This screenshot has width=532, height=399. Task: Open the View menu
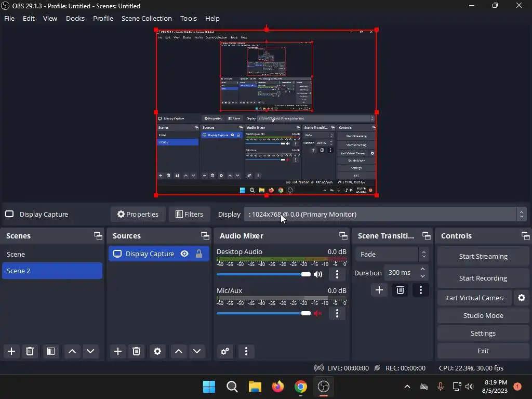[x=50, y=18]
